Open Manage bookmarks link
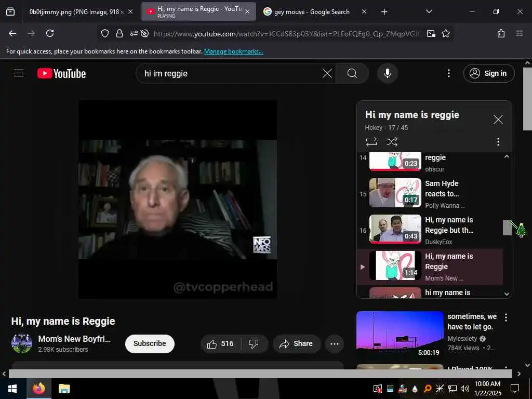 click(233, 51)
